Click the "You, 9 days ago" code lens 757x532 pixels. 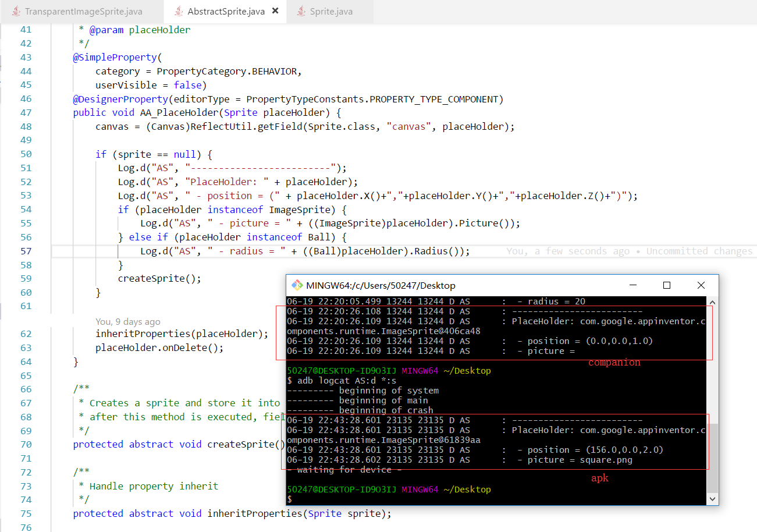pos(128,321)
